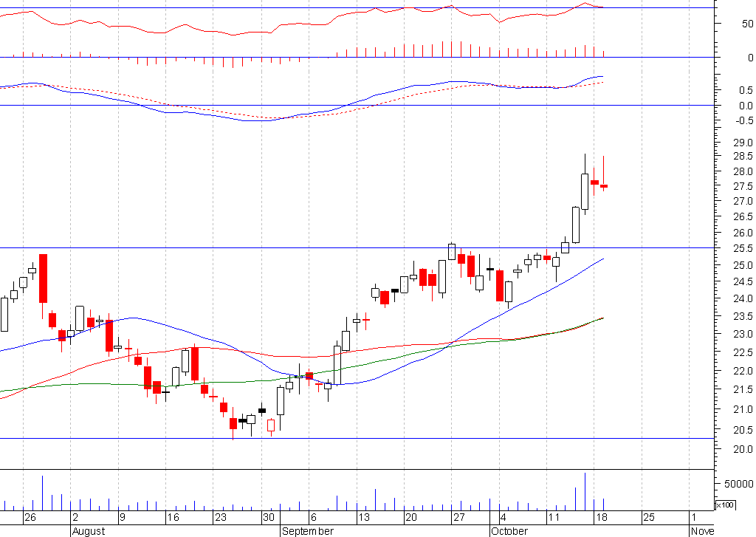Click the 'September' month label

click(x=308, y=531)
